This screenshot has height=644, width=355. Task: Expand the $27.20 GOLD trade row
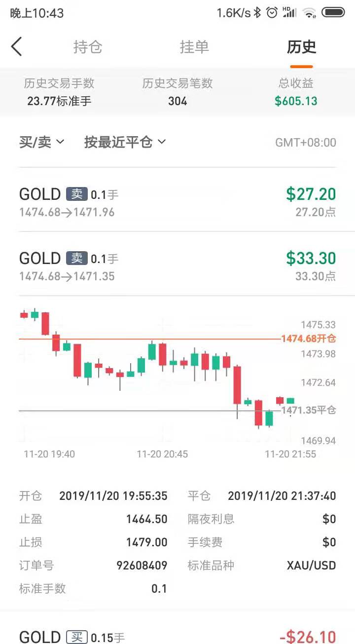[x=177, y=200]
